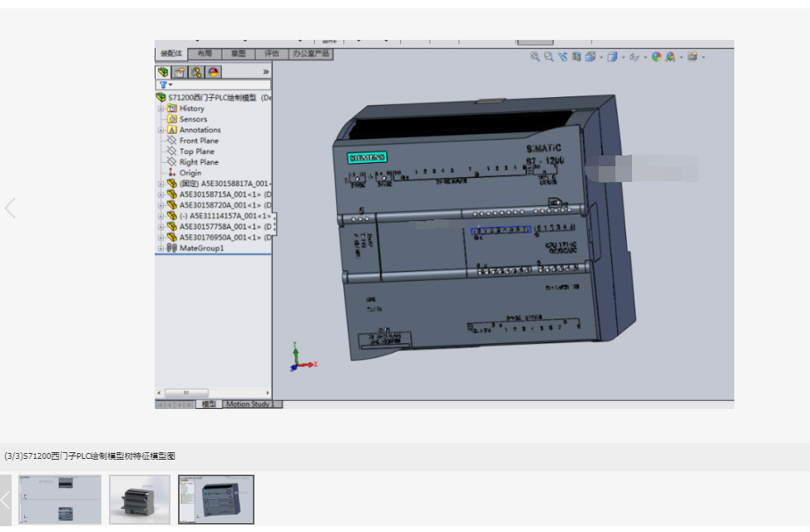Expand the Annotations node

(161, 131)
